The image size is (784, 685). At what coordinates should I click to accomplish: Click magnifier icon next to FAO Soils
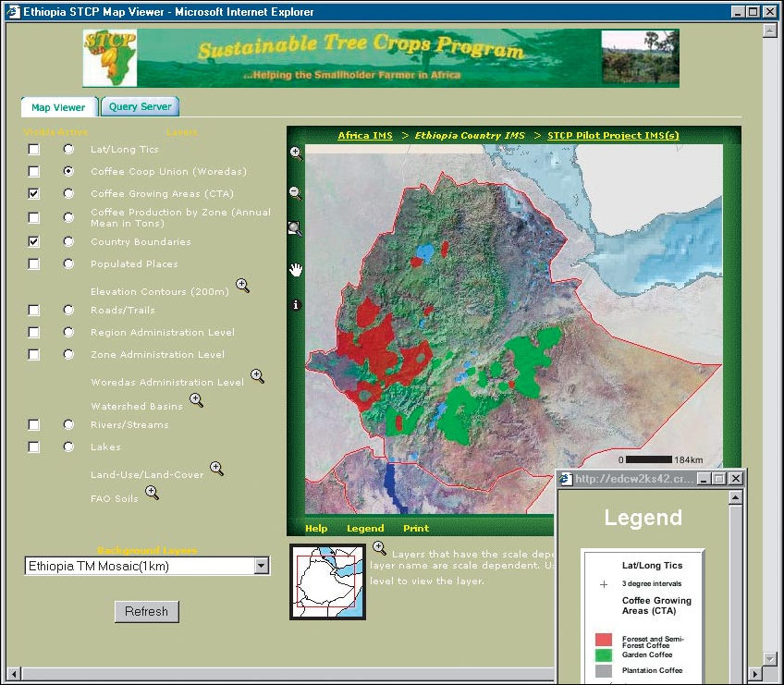point(152,493)
